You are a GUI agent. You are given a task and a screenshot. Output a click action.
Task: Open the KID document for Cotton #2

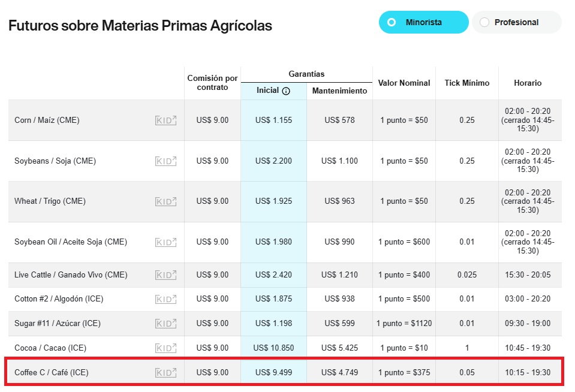(x=166, y=299)
